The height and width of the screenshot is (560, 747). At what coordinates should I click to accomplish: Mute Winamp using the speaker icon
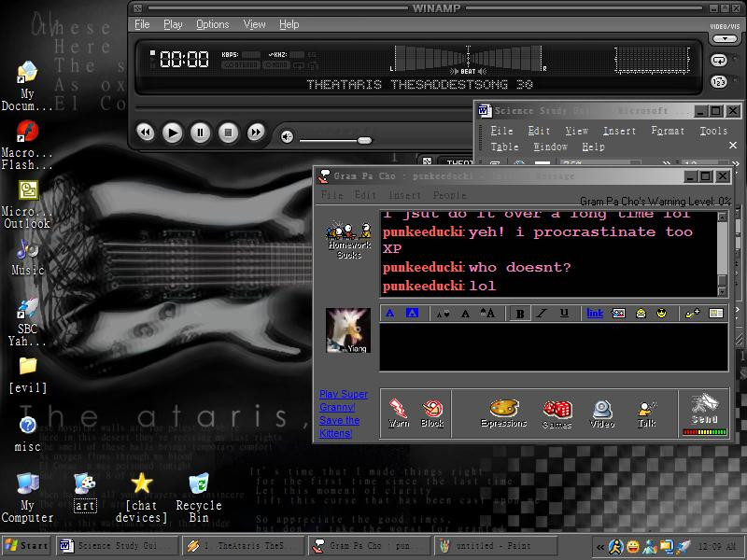pyautogui.click(x=287, y=137)
